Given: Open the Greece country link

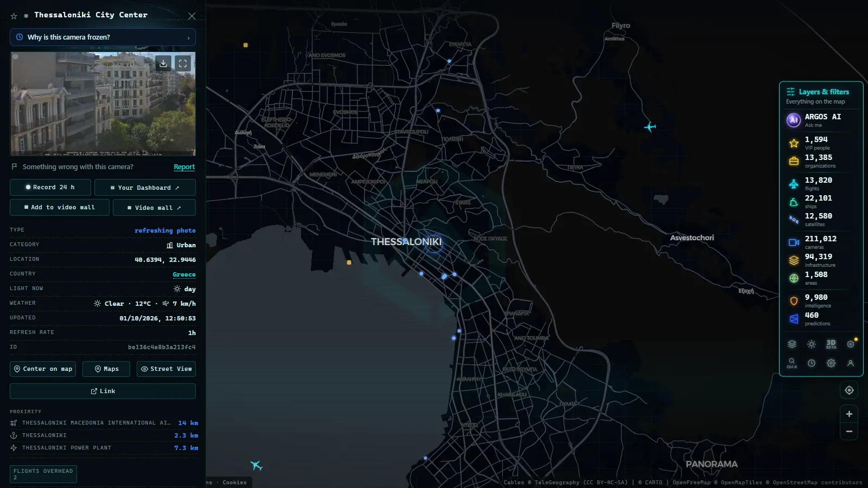Looking at the screenshot, I should coord(184,274).
